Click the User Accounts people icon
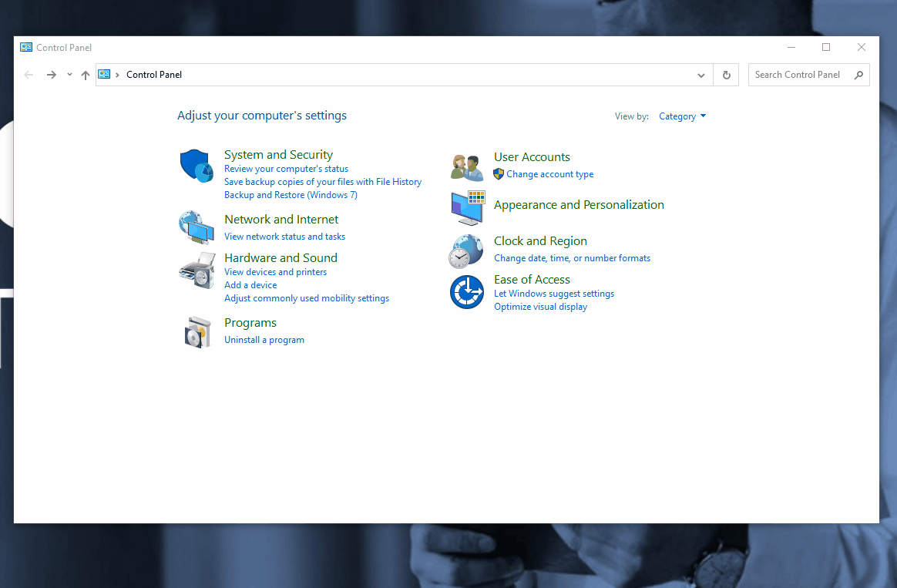This screenshot has width=897, height=588. coord(467,166)
